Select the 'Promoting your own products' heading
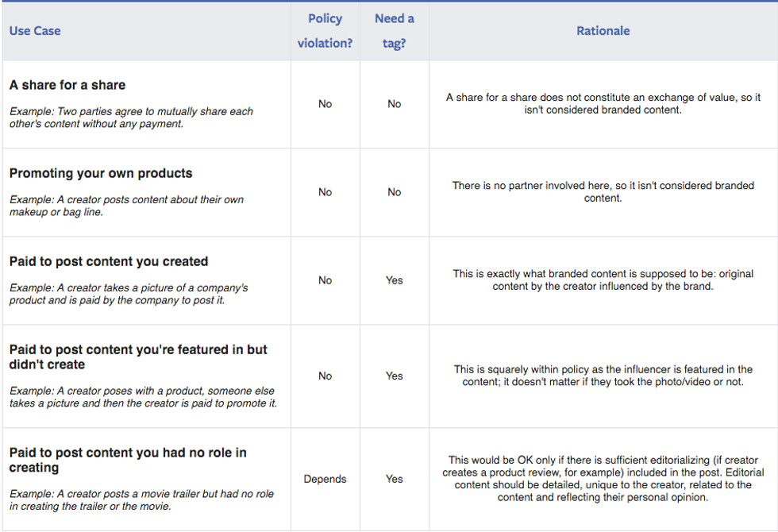The image size is (778, 532). (101, 173)
